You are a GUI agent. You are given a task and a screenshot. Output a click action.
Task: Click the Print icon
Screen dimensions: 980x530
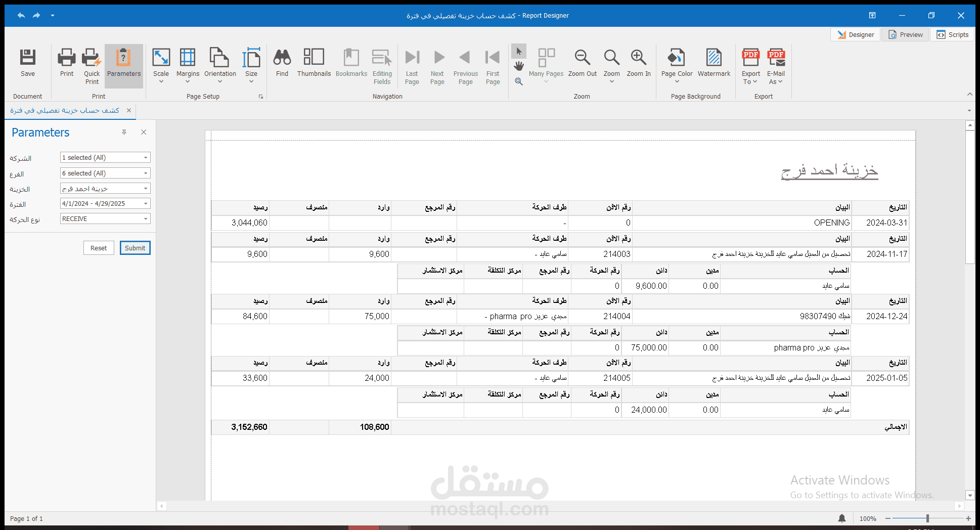click(x=67, y=63)
